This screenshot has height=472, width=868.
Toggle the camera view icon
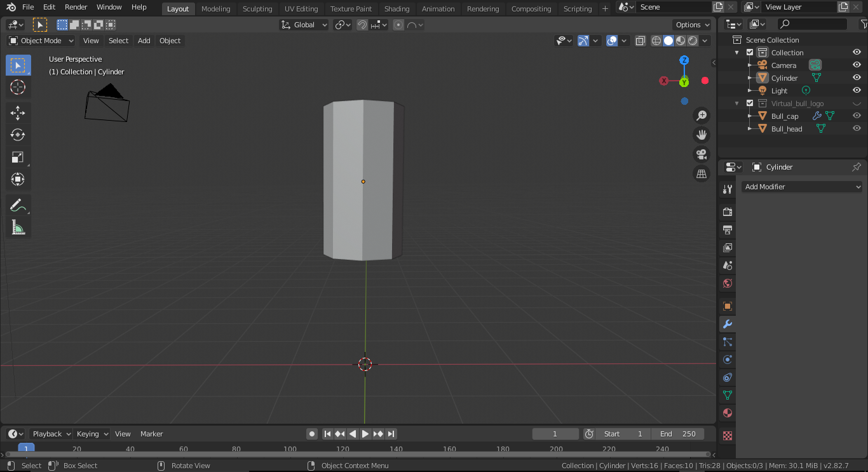point(702,154)
